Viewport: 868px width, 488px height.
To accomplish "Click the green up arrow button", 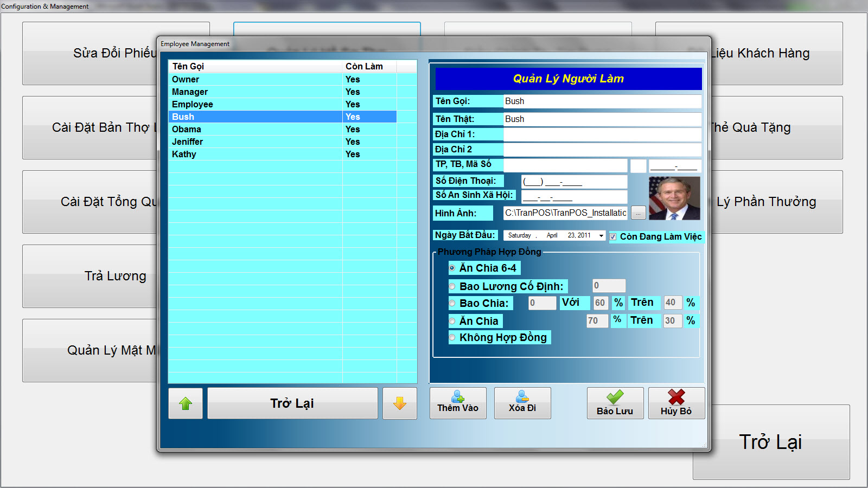I will tap(186, 403).
